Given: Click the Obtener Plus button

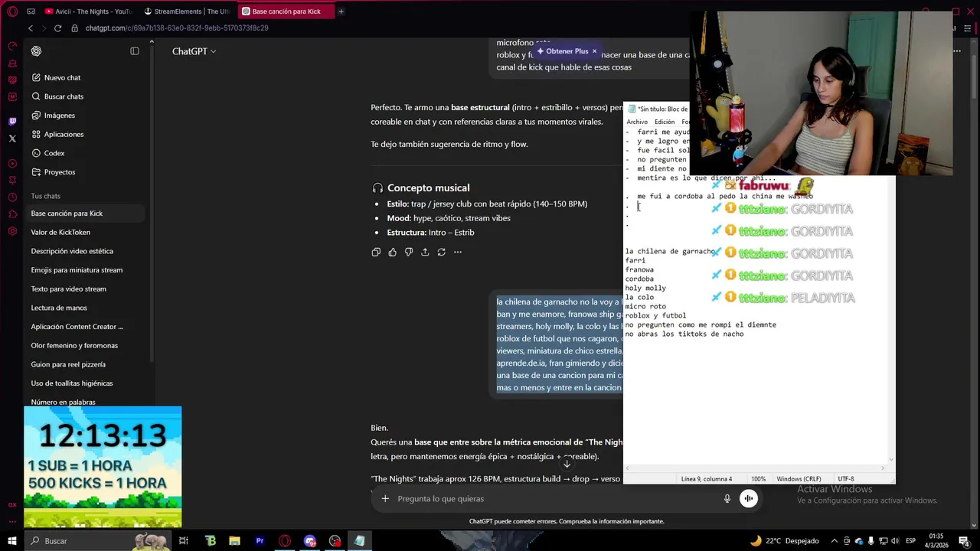Looking at the screenshot, I should click(562, 51).
